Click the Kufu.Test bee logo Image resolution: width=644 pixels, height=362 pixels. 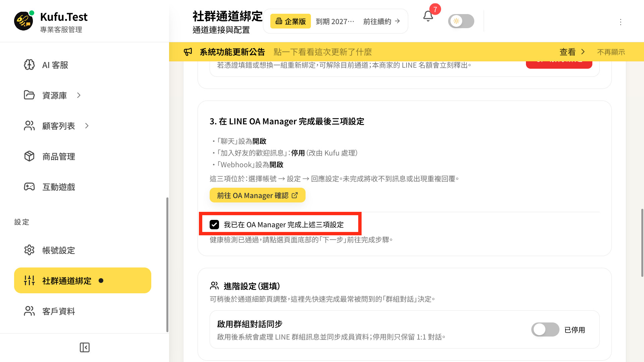(x=23, y=21)
